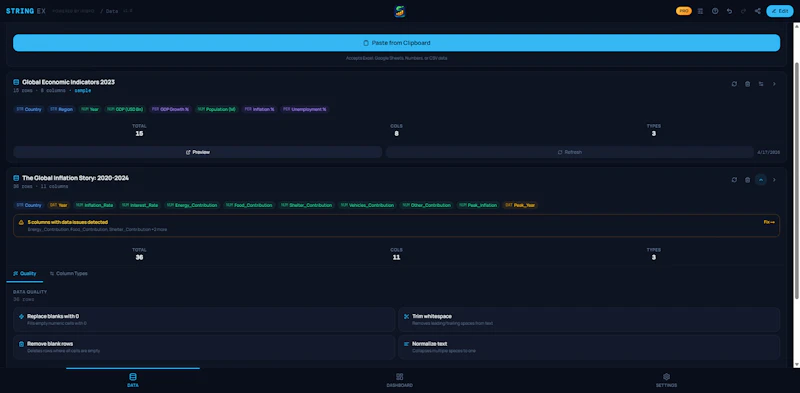
Task: Select Population (M) column chip
Action: 217,109
